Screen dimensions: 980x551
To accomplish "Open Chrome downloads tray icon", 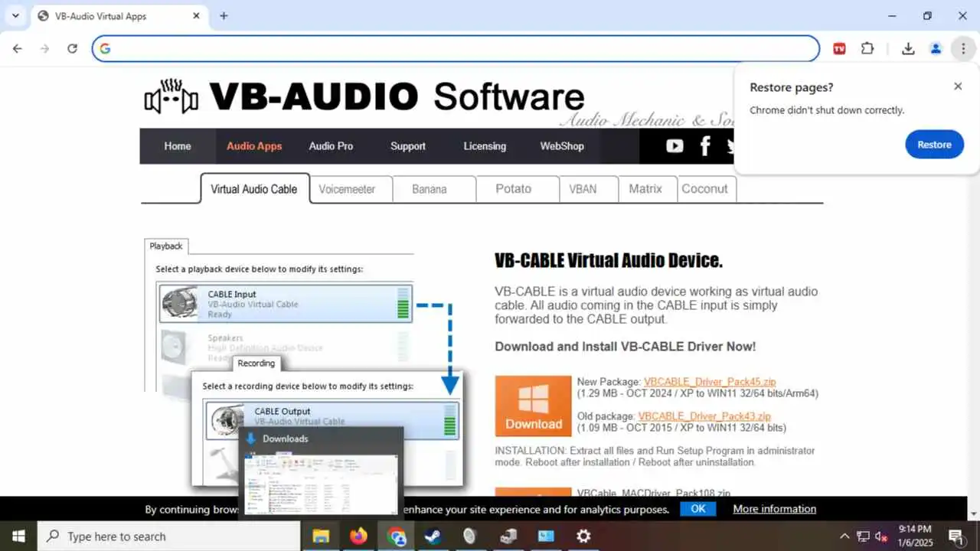I will [x=908, y=48].
